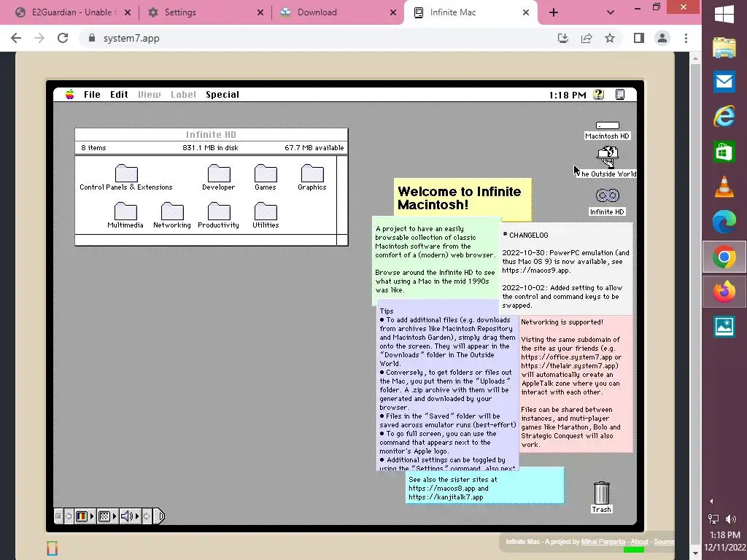Open Firefox from the taskbar
The image size is (747, 560).
click(724, 292)
